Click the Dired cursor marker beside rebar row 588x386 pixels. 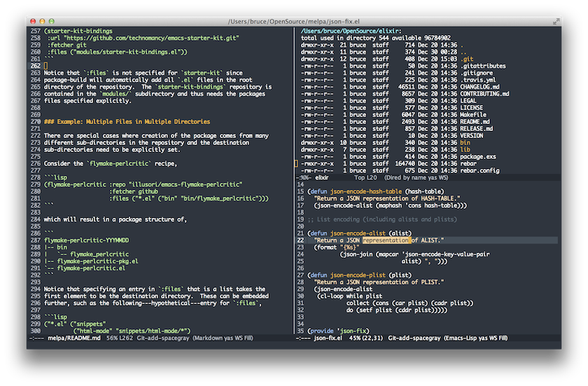(296, 163)
